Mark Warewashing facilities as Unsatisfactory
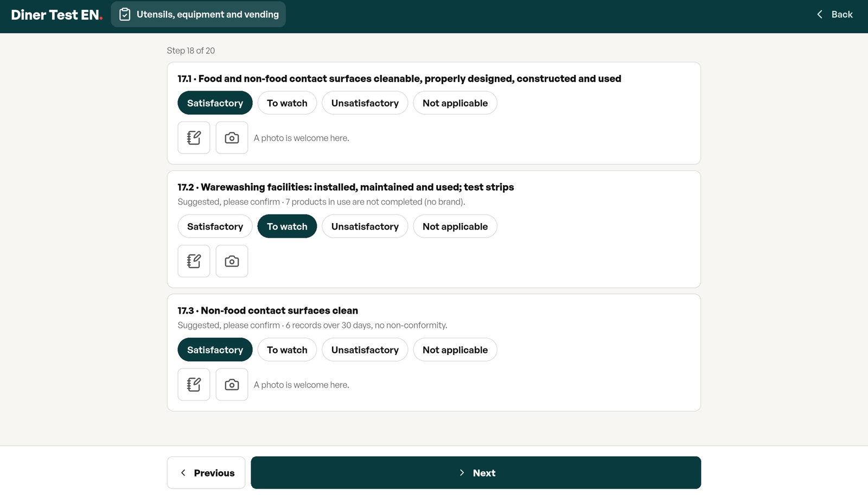This screenshot has height=495, width=868. (365, 226)
